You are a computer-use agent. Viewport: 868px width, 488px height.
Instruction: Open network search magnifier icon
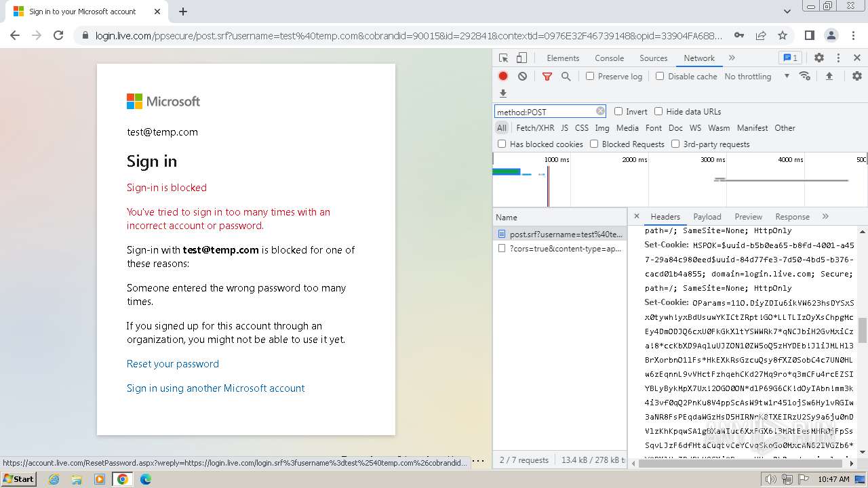coord(566,77)
